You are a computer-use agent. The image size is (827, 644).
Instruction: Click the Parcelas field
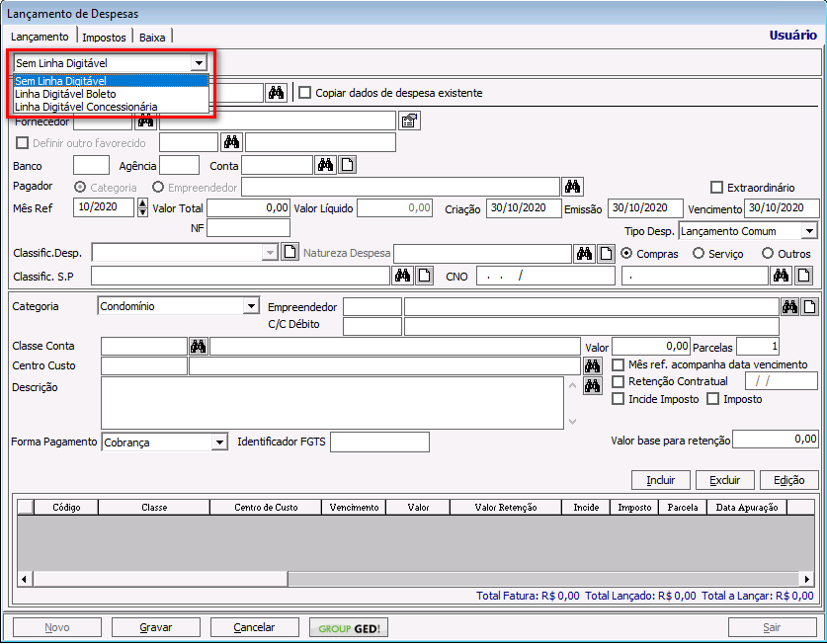758,347
